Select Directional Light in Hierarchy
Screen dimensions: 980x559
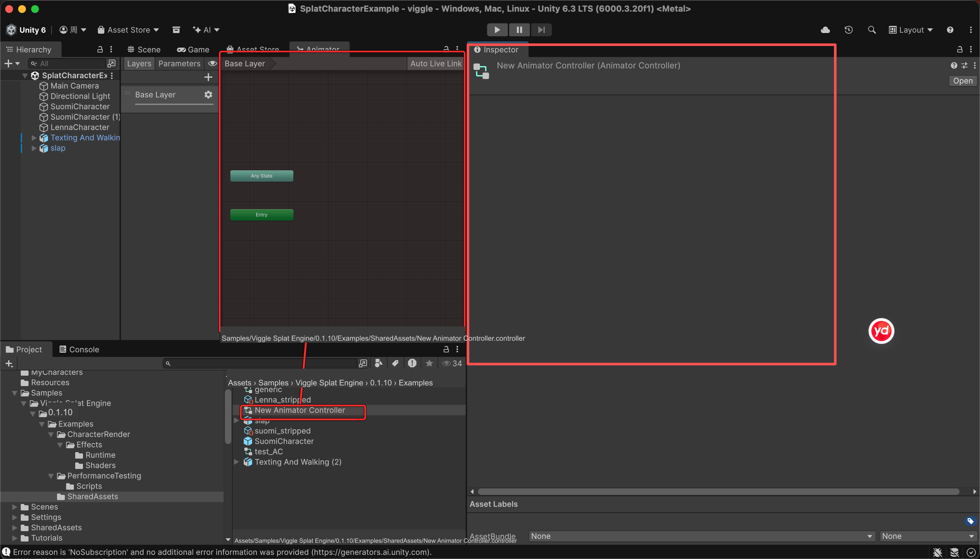coord(80,96)
